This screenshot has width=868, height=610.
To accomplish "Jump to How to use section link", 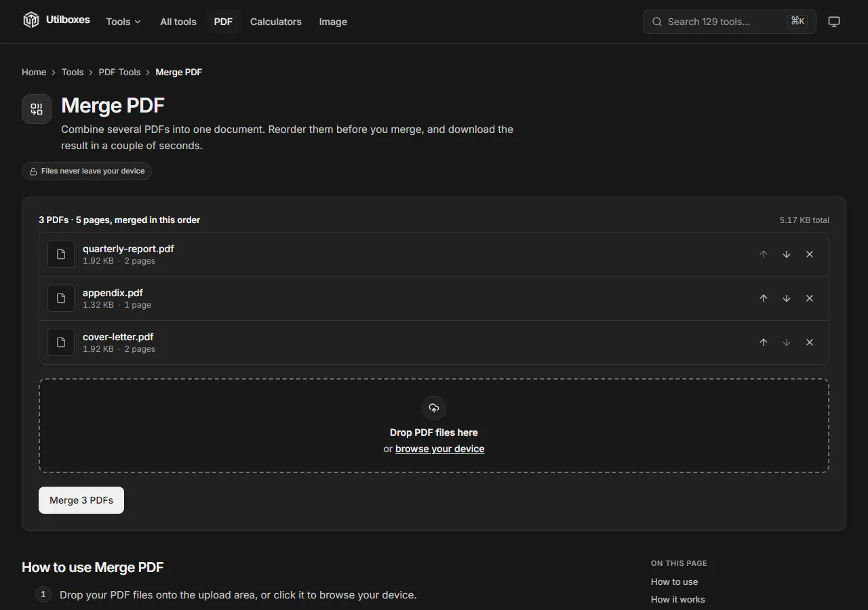I will [x=674, y=582].
